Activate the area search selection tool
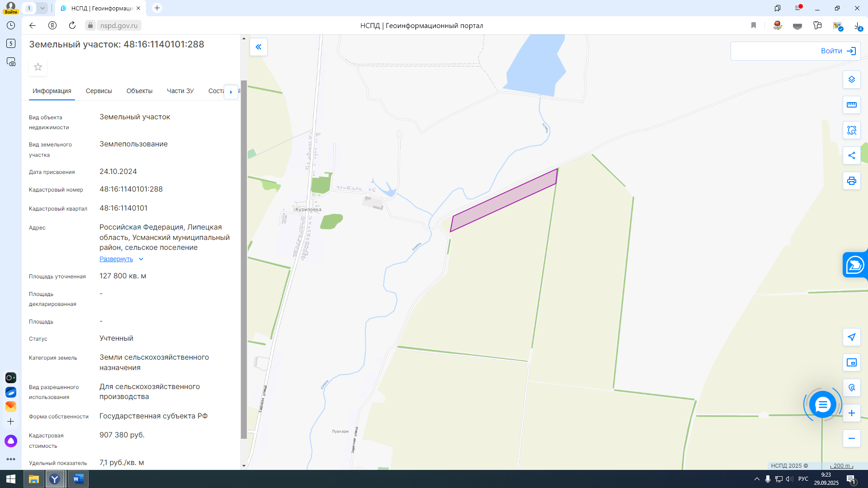Screen dimensions: 868x488 (851, 130)
